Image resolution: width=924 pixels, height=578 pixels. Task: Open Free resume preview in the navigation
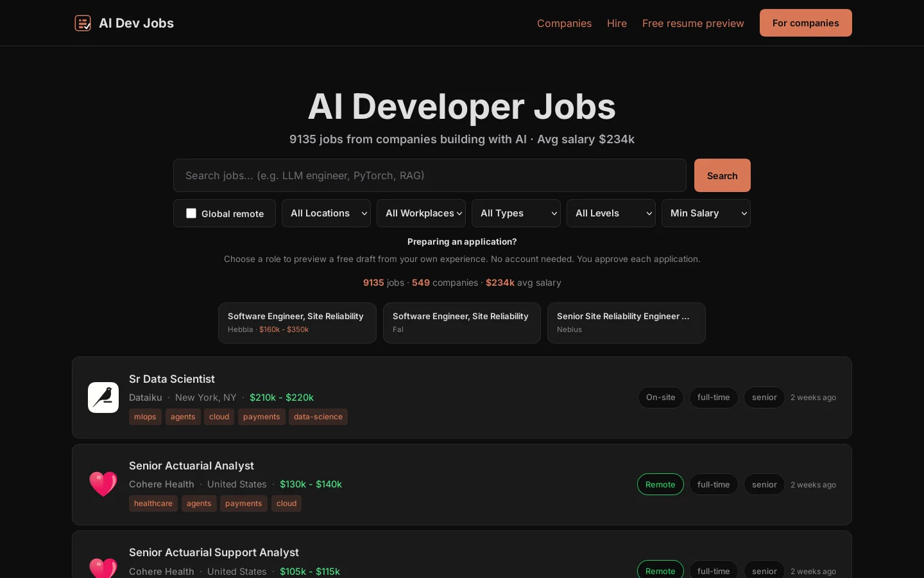click(693, 23)
